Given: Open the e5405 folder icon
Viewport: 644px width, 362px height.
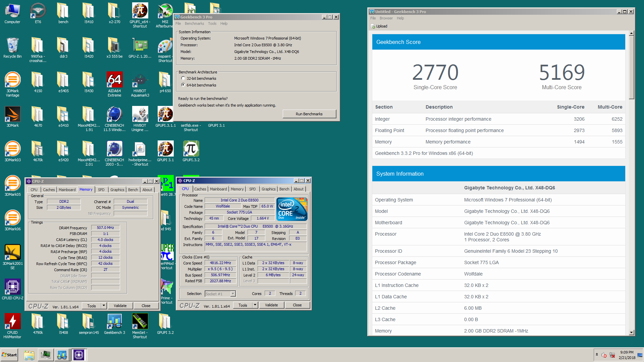Looking at the screenshot, I should (63, 82).
